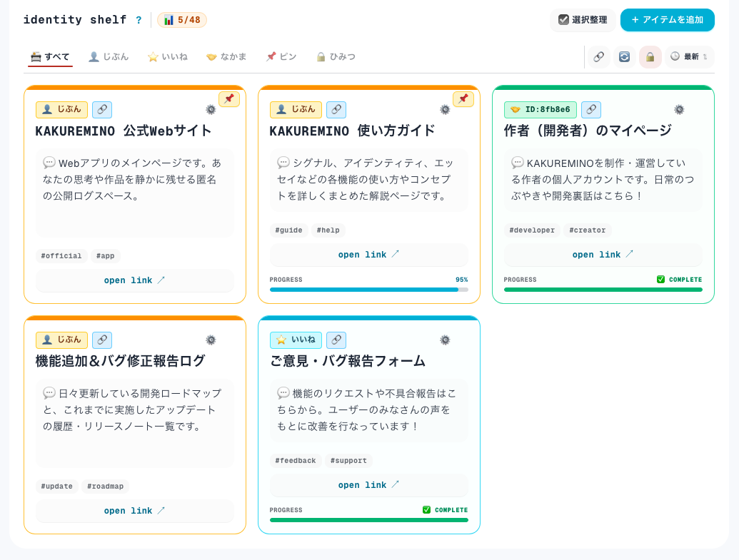Viewport: 739px width, 560px height.
Task: Switch to the なかま tab
Action: coord(226,57)
